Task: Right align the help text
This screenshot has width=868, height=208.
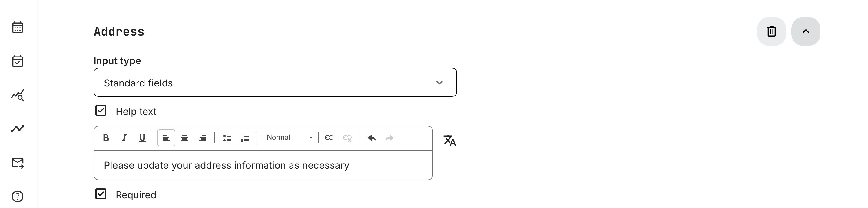Action: point(203,138)
